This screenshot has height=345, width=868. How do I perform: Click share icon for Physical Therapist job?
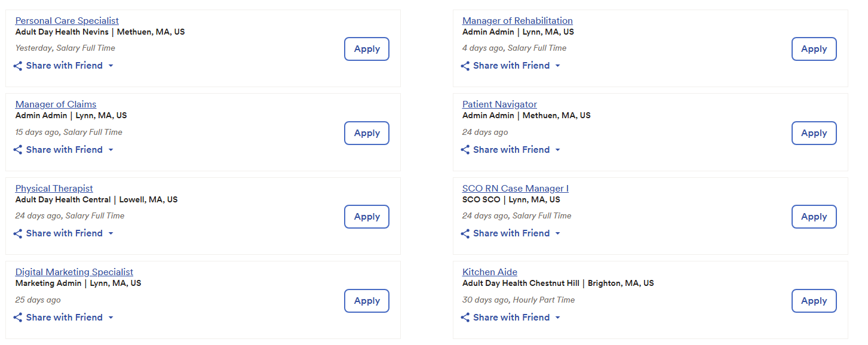coord(18,233)
